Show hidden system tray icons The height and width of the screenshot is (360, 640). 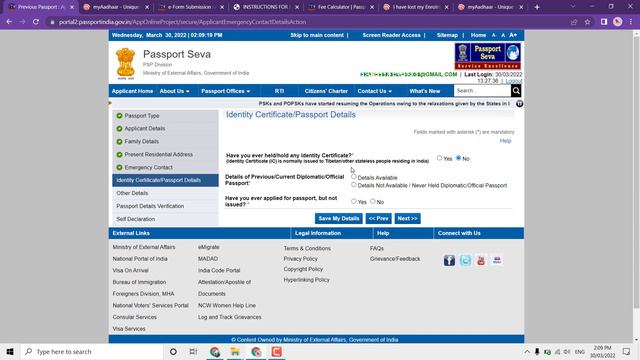click(x=527, y=351)
